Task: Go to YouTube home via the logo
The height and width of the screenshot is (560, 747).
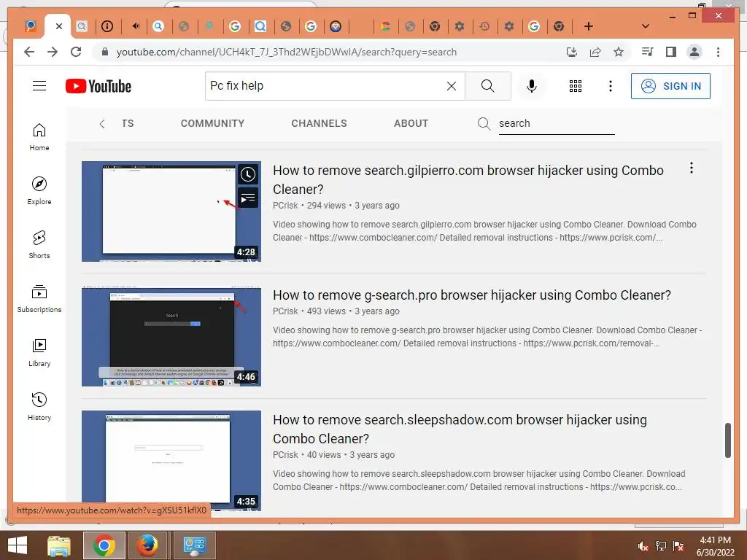Action: [98, 86]
